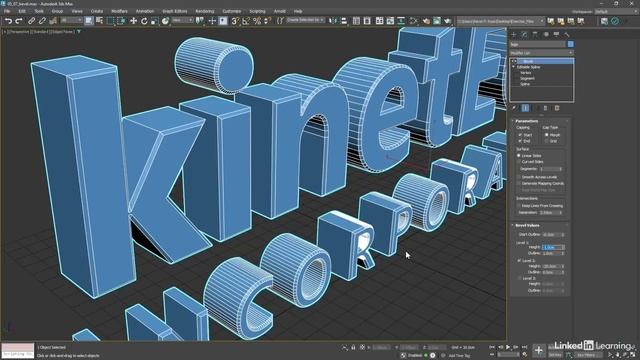Select the Grid cap type radio button
Screen dimensions: 640x360
click(547, 141)
